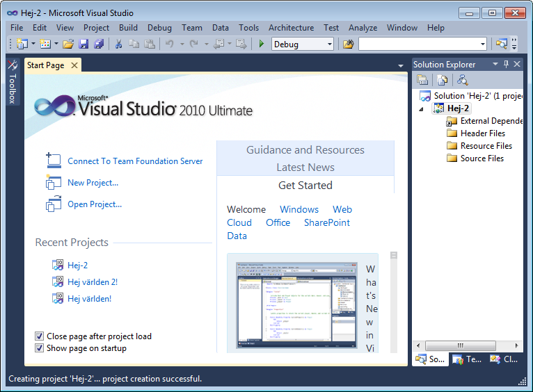This screenshot has width=533, height=392.
Task: Click the New Project toolbar icon
Action: point(22,44)
